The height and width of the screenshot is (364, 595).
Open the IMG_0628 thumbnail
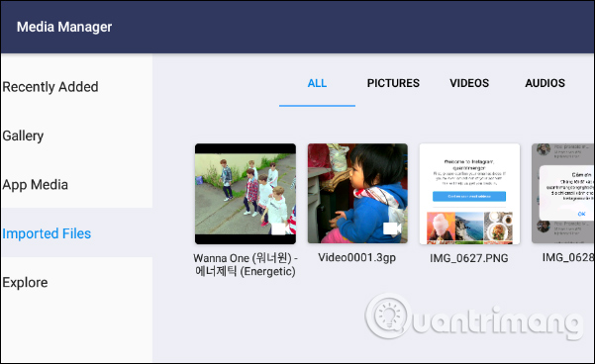tap(563, 194)
